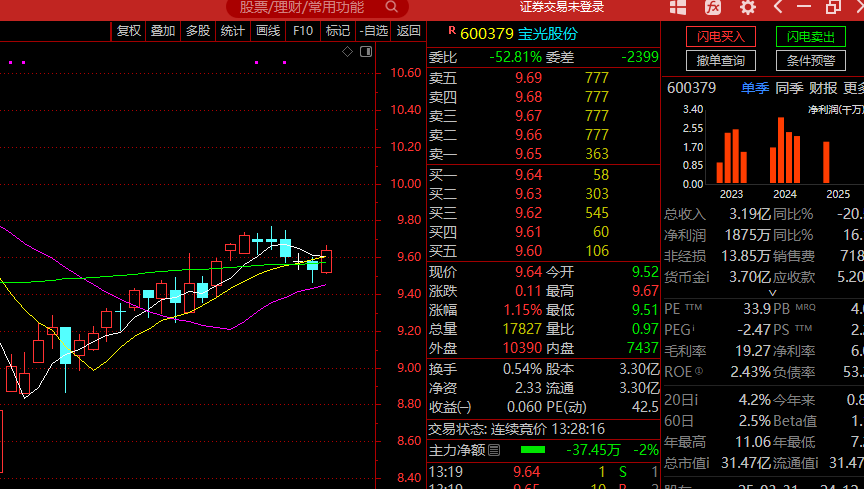
Task: Select the 画线 drawing tool
Action: (x=268, y=31)
